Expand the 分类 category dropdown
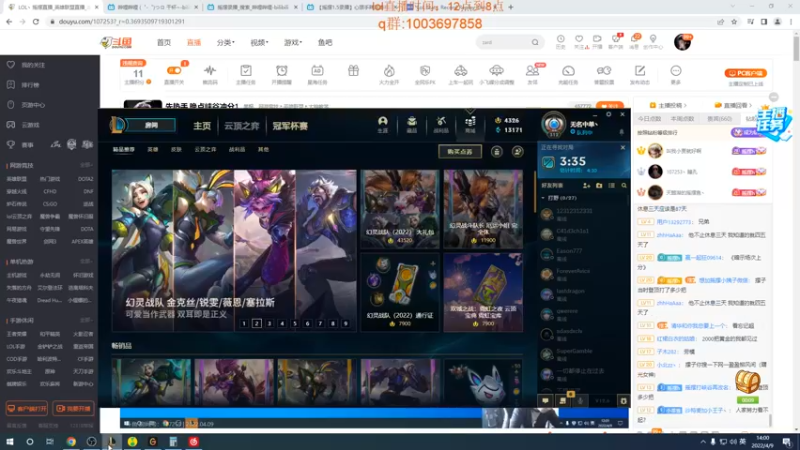The image size is (800, 450). coord(226,42)
